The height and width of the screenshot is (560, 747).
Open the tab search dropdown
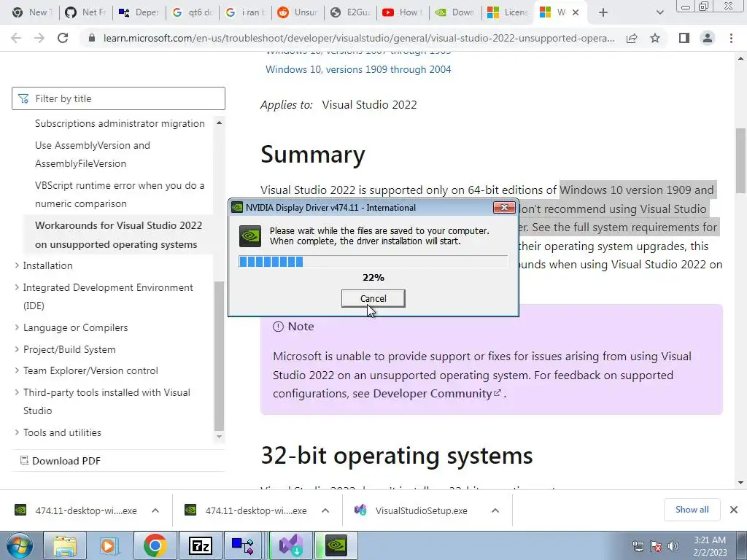pos(659,12)
